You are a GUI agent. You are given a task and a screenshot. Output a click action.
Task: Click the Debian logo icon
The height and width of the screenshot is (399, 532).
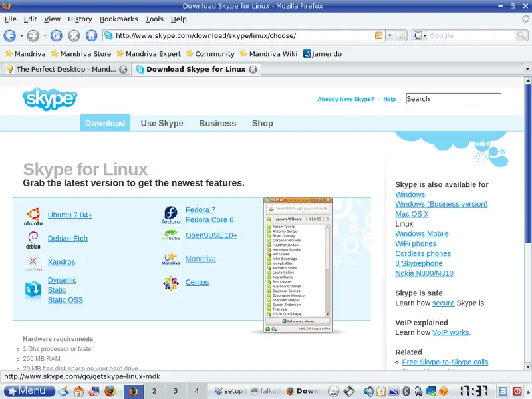click(x=33, y=240)
